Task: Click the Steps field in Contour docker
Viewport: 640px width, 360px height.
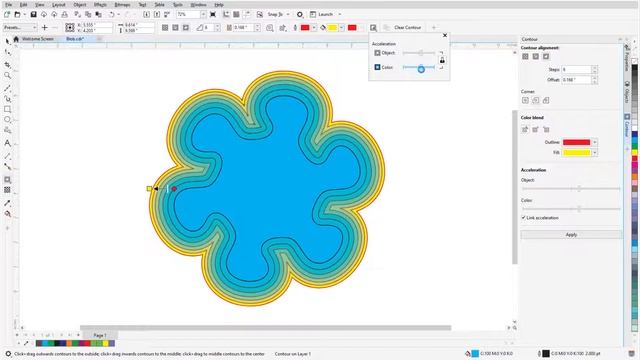Action: (576, 70)
